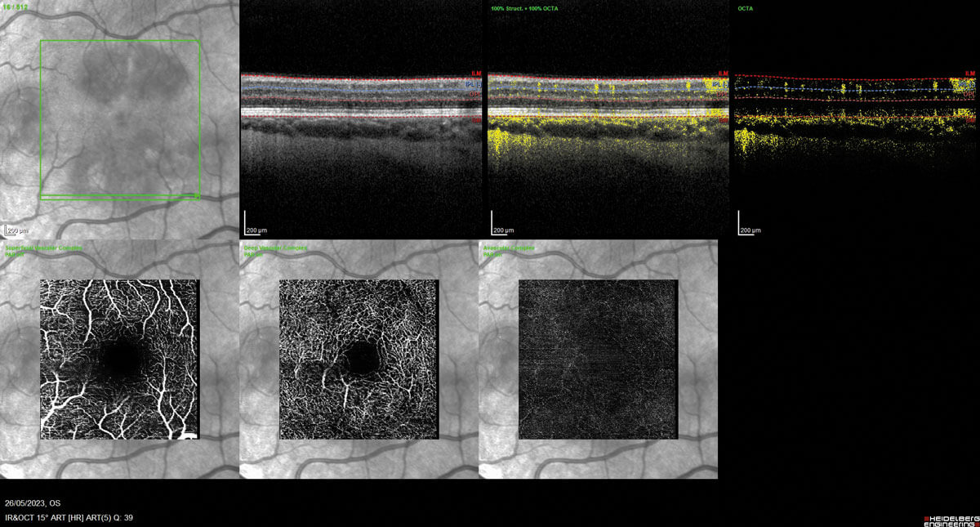The width and height of the screenshot is (980, 527).
Task: Open the Deep Vascular Complex en face image
Action: tap(359, 360)
